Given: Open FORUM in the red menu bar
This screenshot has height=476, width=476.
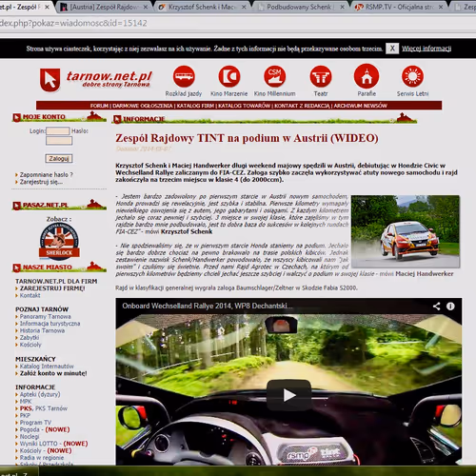Looking at the screenshot, I should [99, 106].
